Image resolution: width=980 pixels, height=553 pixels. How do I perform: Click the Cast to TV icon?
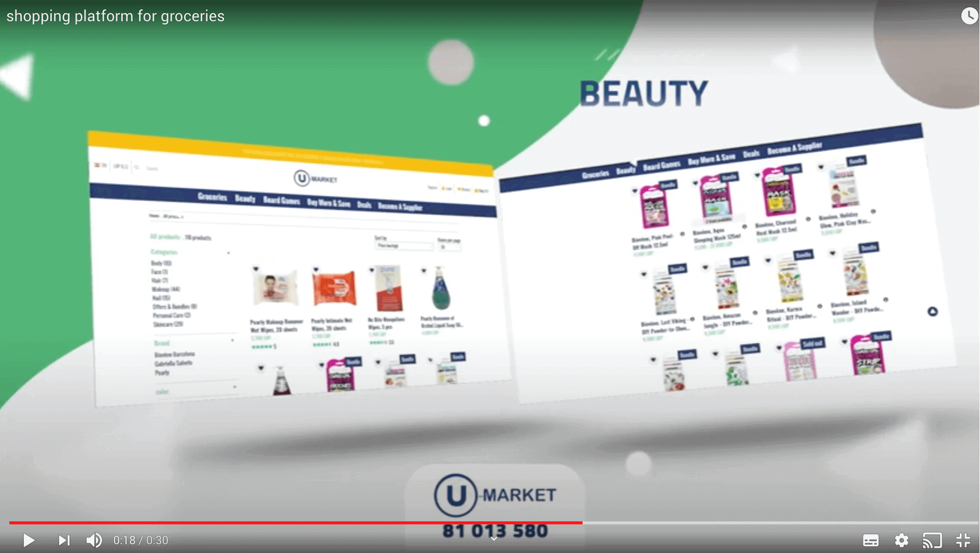coord(932,540)
